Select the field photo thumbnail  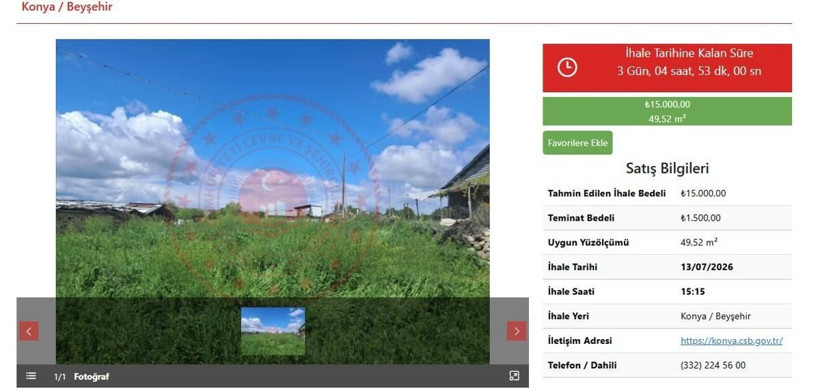[273, 331]
